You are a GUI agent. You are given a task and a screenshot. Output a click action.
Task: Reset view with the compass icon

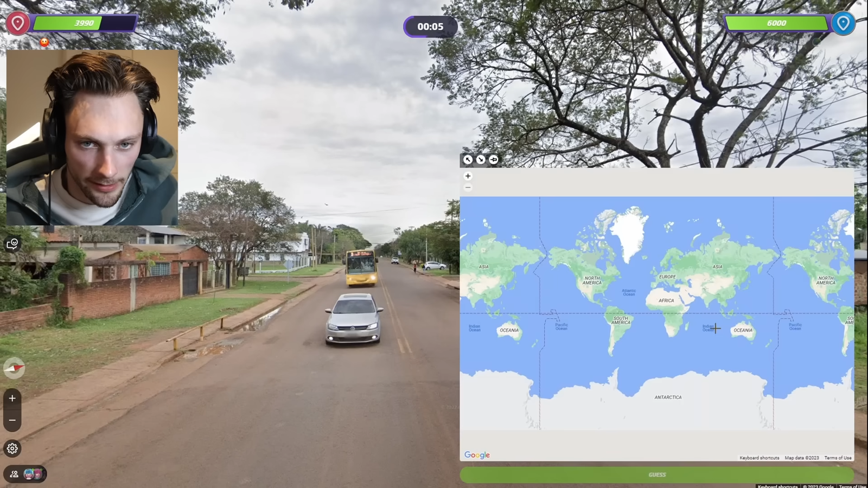coord(14,368)
